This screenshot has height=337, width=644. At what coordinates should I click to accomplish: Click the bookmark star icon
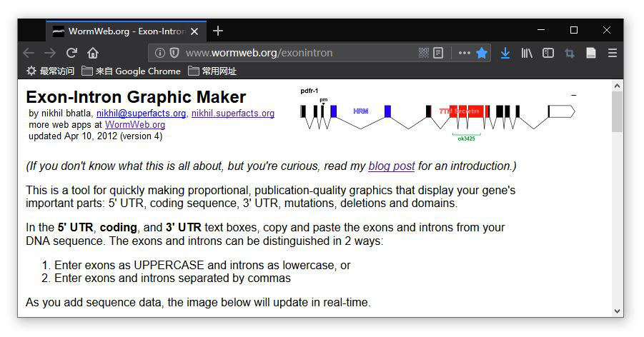pos(482,53)
